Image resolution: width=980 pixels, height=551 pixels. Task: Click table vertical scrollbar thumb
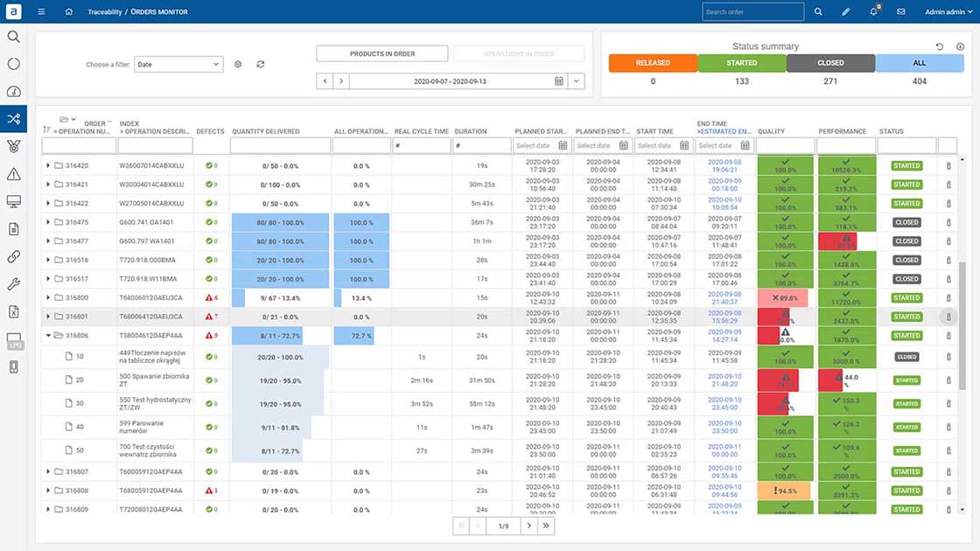coord(962,324)
